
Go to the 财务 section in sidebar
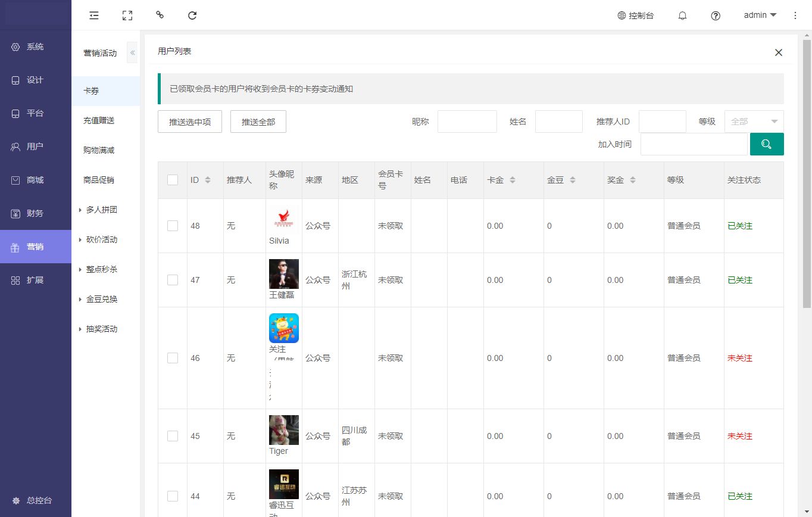click(x=35, y=213)
